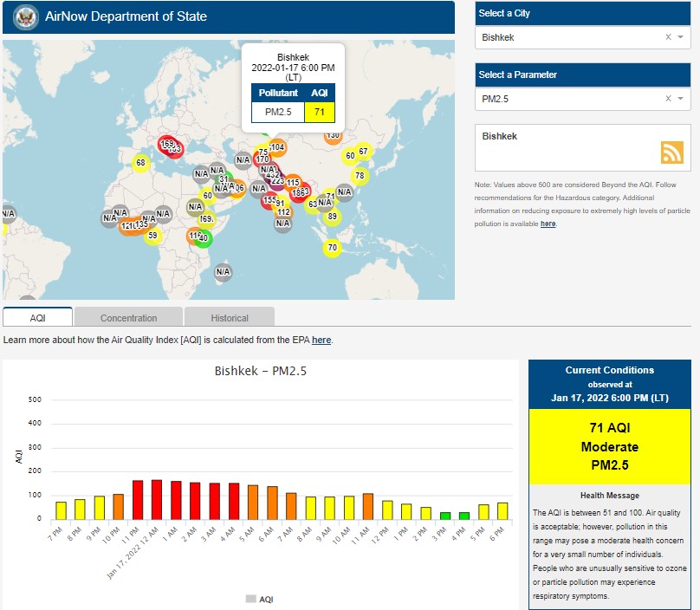This screenshot has height=610, width=700.
Task: Follow the EPA 'here' link about AQI calculation
Action: (321, 341)
